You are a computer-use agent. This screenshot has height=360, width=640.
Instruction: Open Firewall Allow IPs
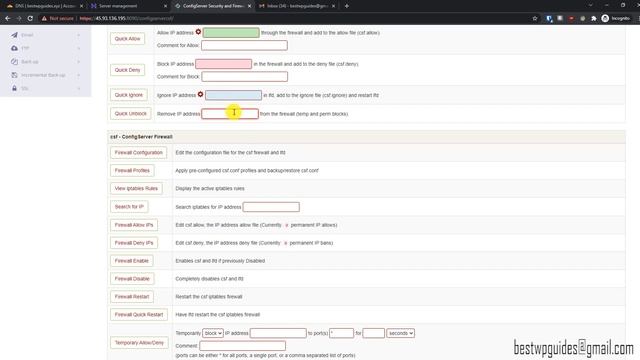pos(134,225)
